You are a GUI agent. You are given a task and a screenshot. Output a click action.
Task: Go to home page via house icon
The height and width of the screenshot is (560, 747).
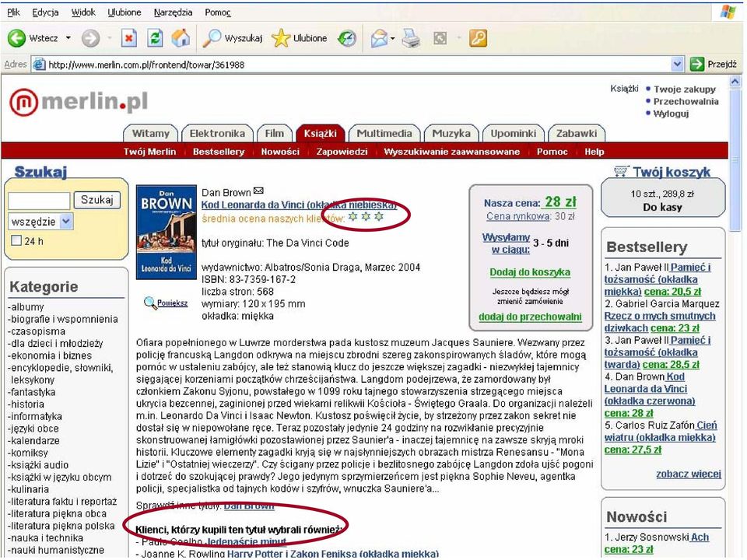181,38
